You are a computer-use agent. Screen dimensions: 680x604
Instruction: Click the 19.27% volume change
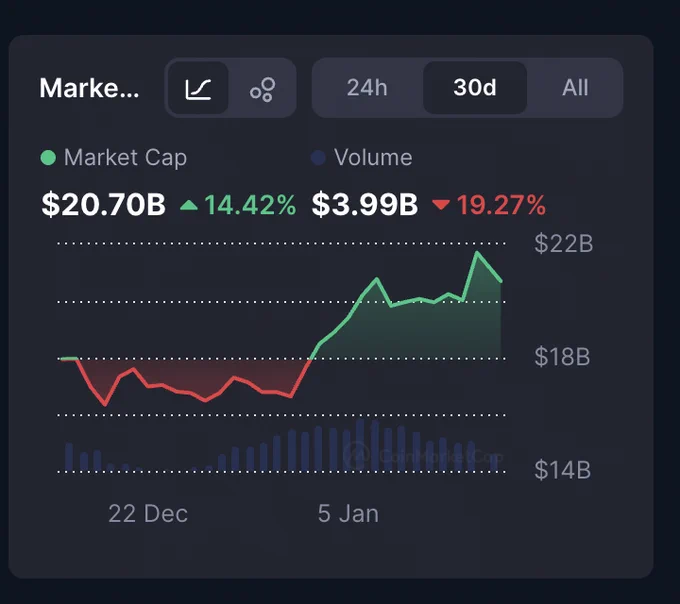point(501,205)
